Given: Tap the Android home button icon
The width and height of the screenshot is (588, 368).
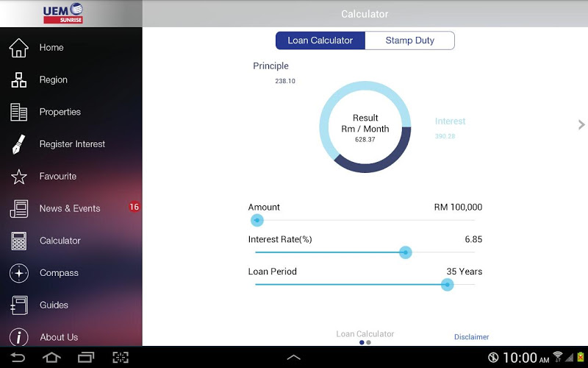Looking at the screenshot, I should (51, 357).
